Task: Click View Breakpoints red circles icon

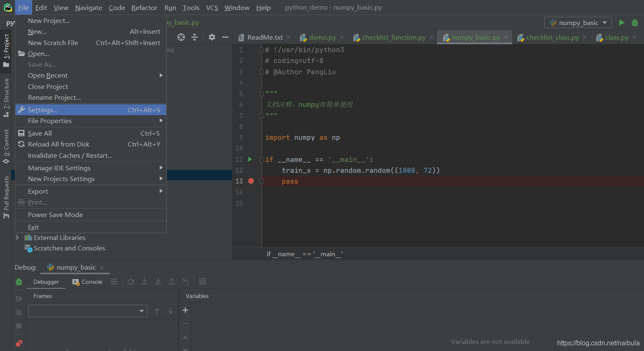Action: 19,343
